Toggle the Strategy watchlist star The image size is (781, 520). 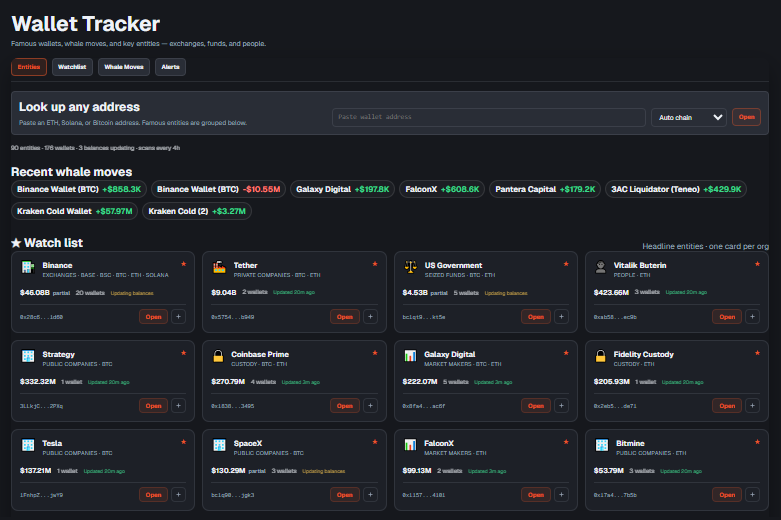(183, 353)
